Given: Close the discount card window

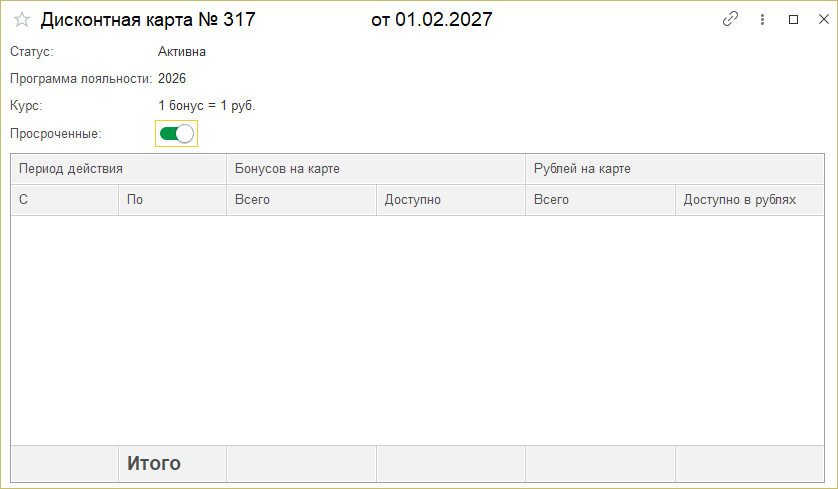Looking at the screenshot, I should 821,19.
